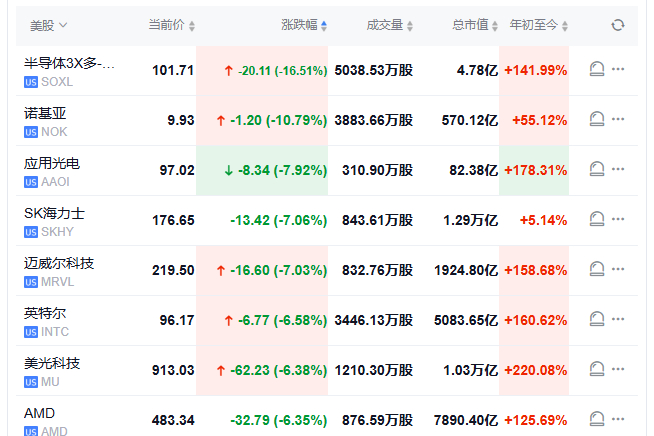Click year-to-date +125.69%
This screenshot has height=436, width=654.
[x=536, y=420]
